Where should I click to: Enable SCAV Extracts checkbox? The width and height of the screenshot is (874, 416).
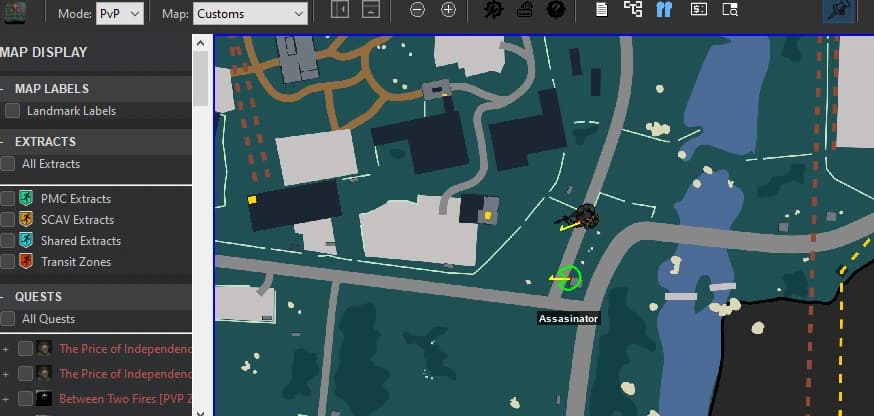(7, 220)
